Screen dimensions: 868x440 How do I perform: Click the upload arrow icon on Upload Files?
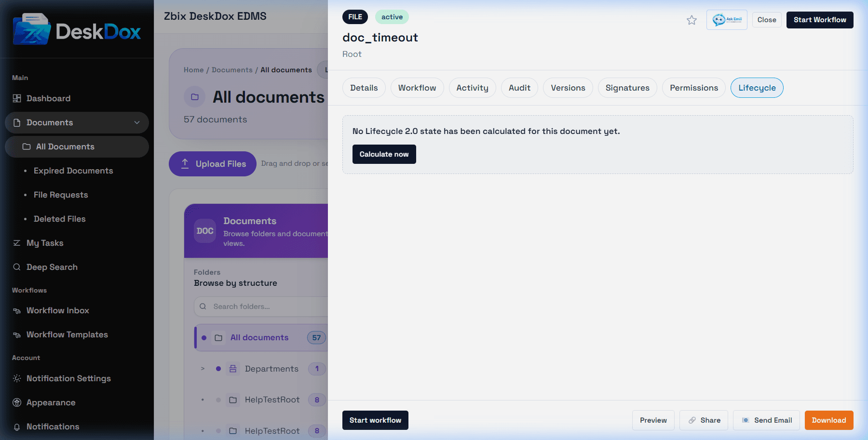[x=185, y=163]
